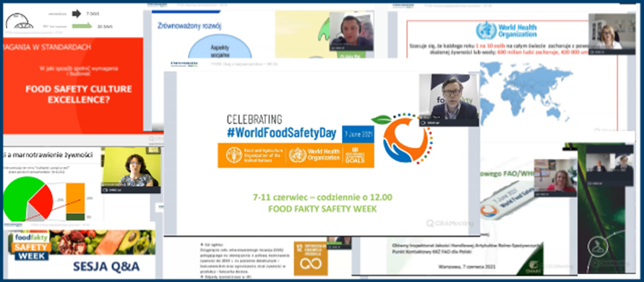Click the orange SDG 12 infinity icon
The width and height of the screenshot is (644, 282).
(x=311, y=258)
